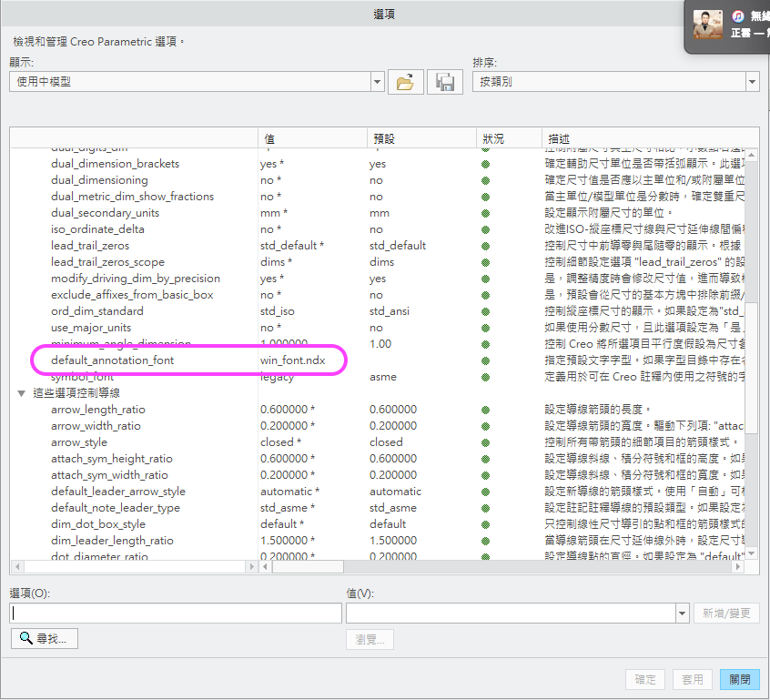The image size is (770, 700).
Task: Open the 顯示 dropdown showing 使用中模型
Action: point(377,82)
